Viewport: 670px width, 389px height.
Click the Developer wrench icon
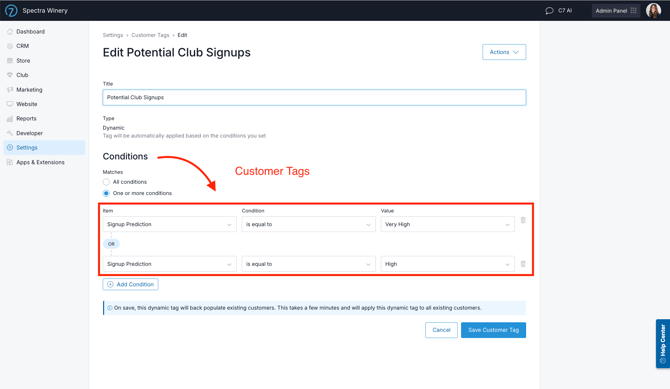pyautogui.click(x=10, y=133)
